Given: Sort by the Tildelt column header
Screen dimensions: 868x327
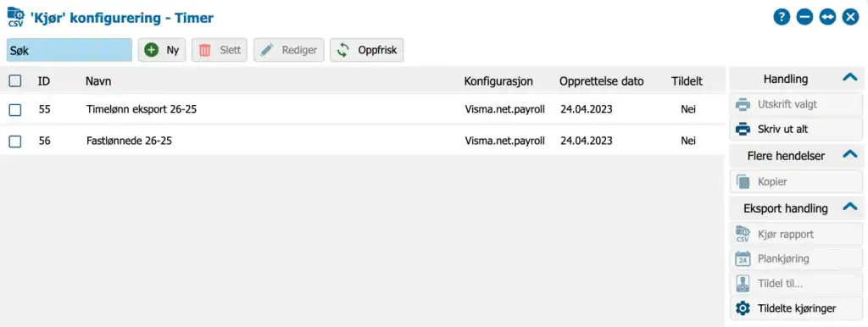Looking at the screenshot, I should pos(687,81).
